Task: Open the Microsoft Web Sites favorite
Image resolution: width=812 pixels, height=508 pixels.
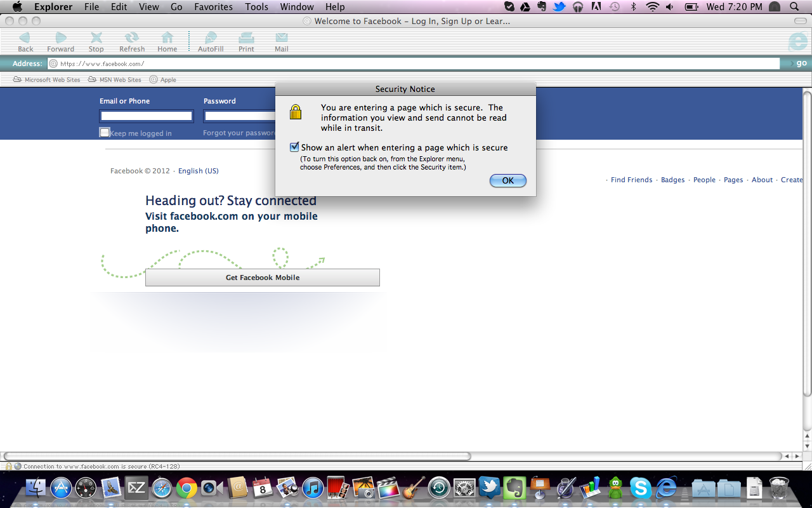Action: point(47,79)
